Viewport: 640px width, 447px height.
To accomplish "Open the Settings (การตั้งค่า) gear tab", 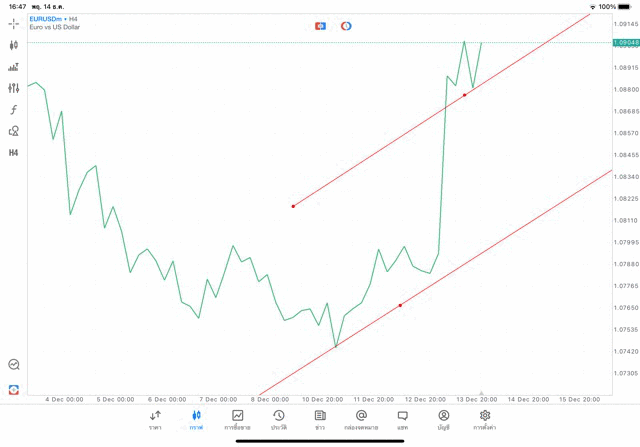I will pyautogui.click(x=485, y=419).
